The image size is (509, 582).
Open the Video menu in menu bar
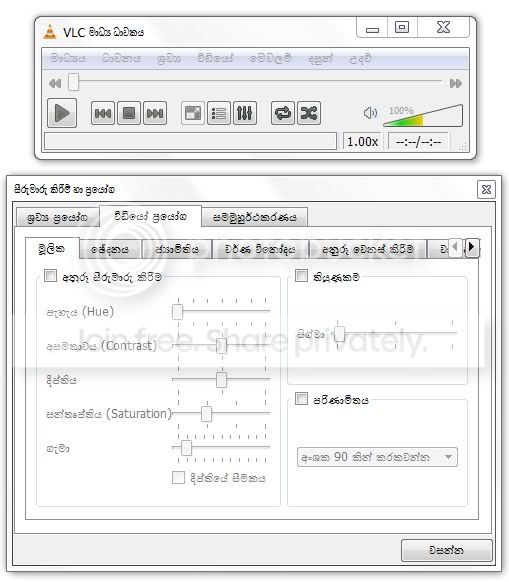[215, 58]
